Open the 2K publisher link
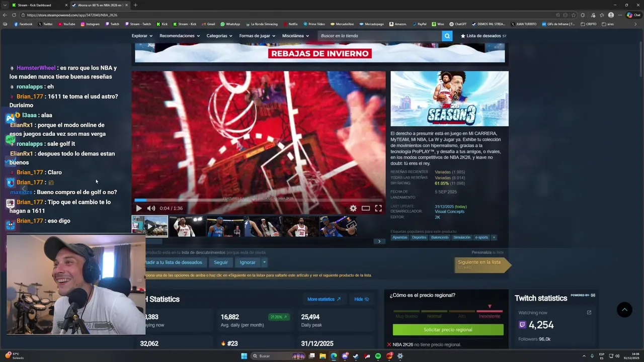This screenshot has width=644, height=362. (x=437, y=217)
